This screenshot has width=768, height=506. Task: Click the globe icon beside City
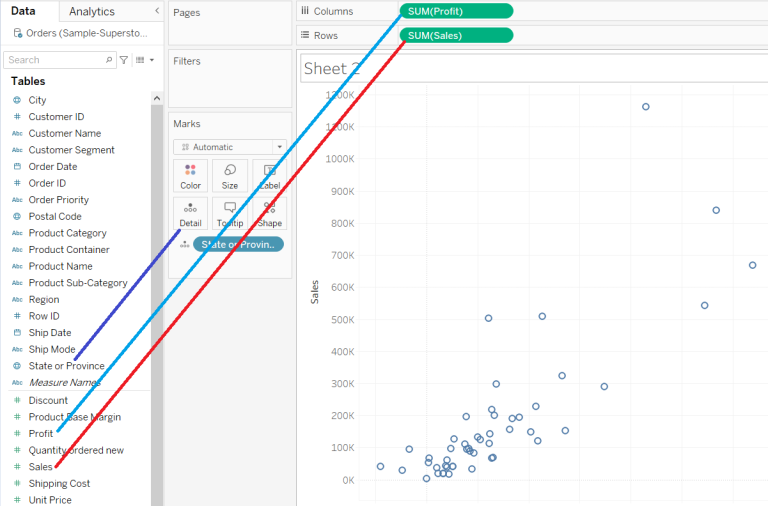17,100
